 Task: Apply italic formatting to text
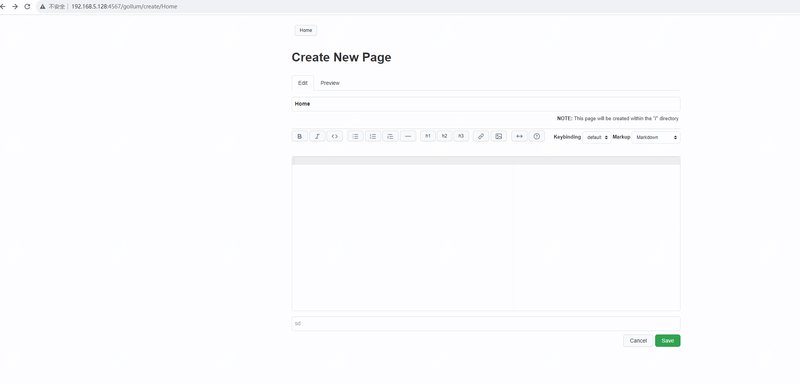coord(317,137)
